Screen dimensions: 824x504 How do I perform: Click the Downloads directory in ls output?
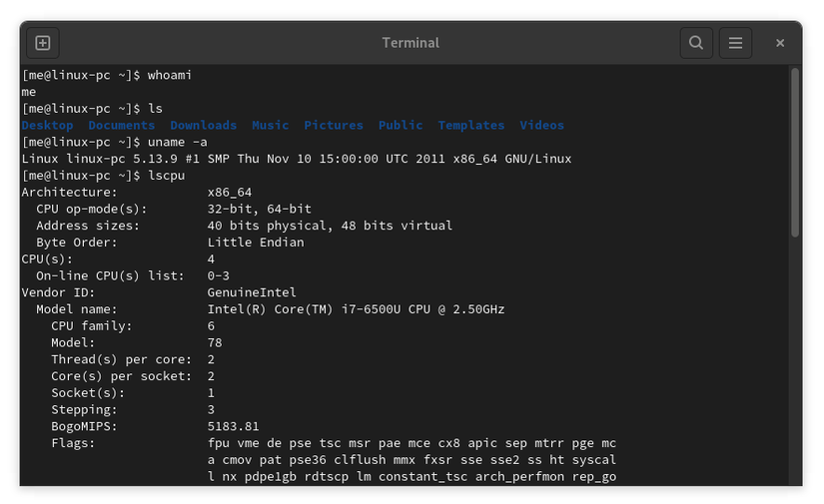203,126
